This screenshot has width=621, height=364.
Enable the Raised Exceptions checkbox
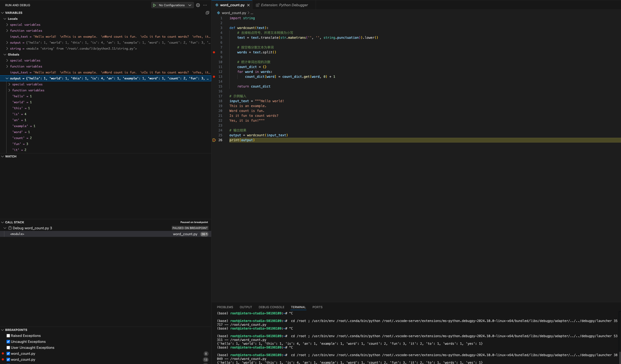[8, 336]
